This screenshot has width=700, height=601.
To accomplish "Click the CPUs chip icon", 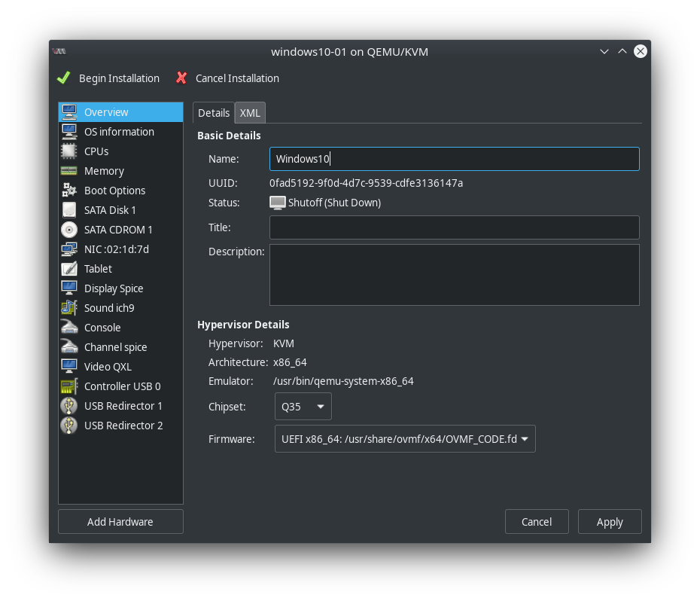I will [69, 151].
